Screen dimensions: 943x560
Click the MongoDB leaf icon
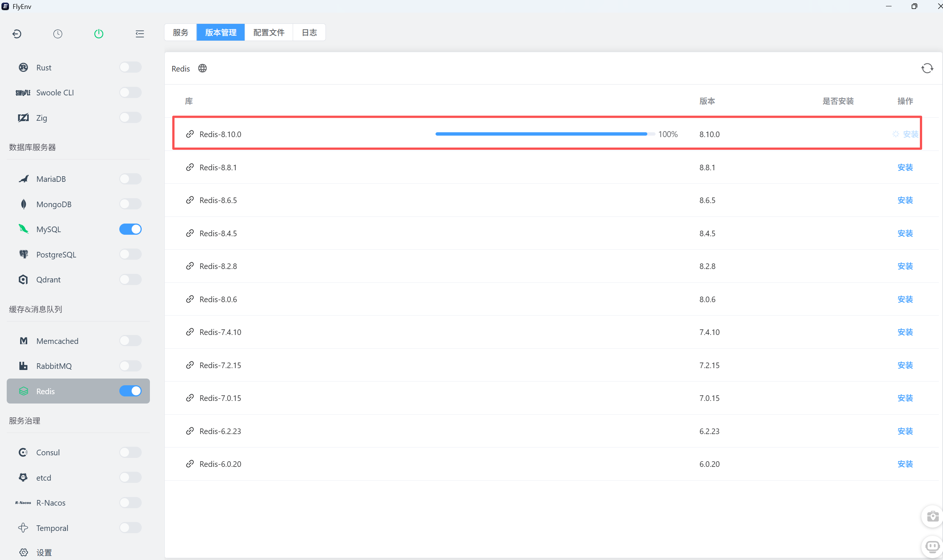point(23,204)
